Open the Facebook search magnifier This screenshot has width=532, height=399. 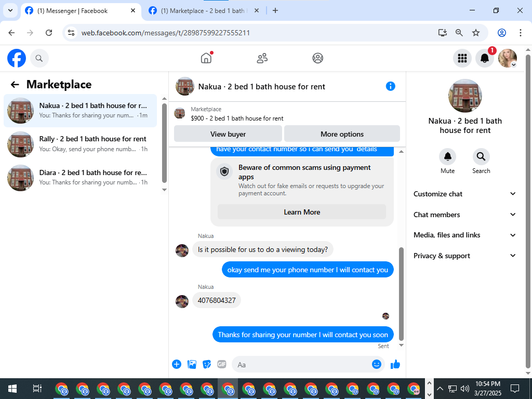[x=39, y=58]
